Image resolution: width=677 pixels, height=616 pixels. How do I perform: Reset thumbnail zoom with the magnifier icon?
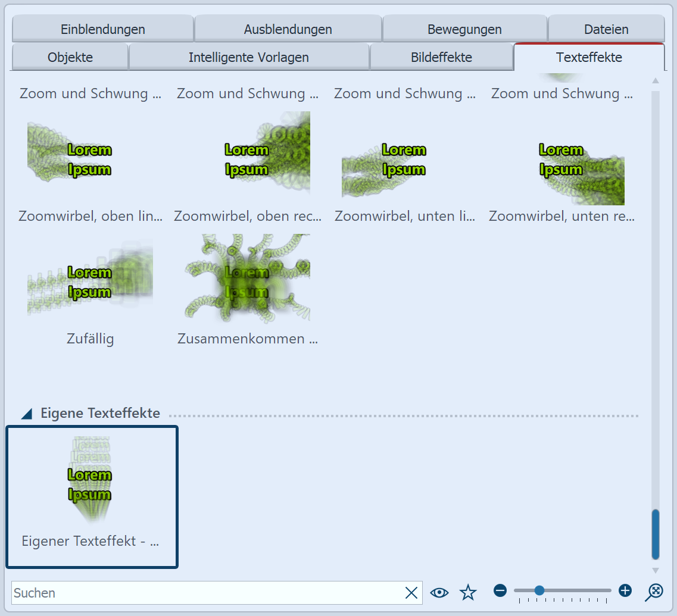click(654, 590)
